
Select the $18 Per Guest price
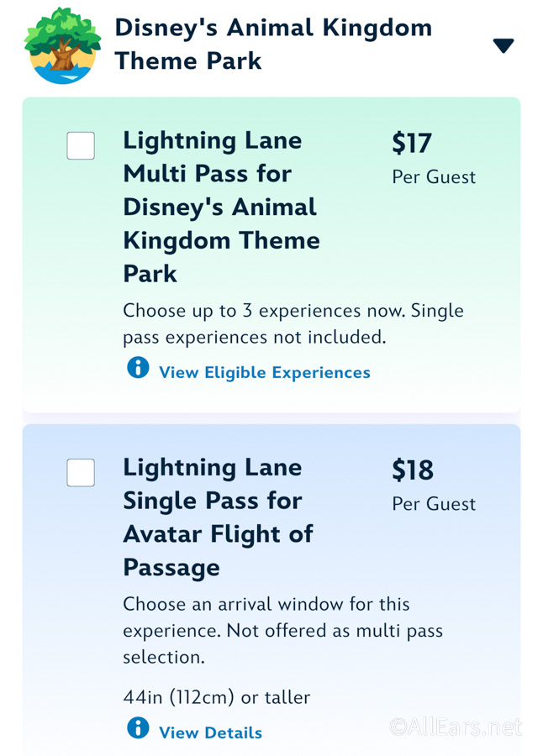point(434,484)
